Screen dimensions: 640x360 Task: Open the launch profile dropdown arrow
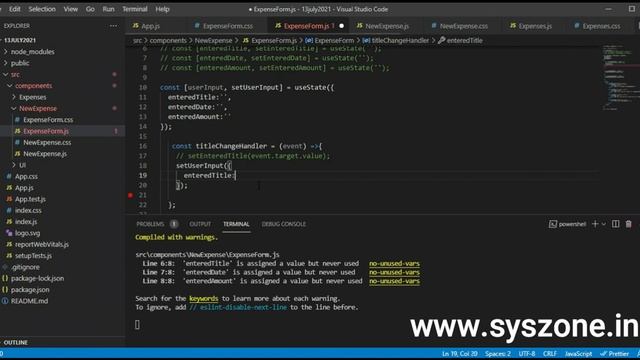click(604, 224)
